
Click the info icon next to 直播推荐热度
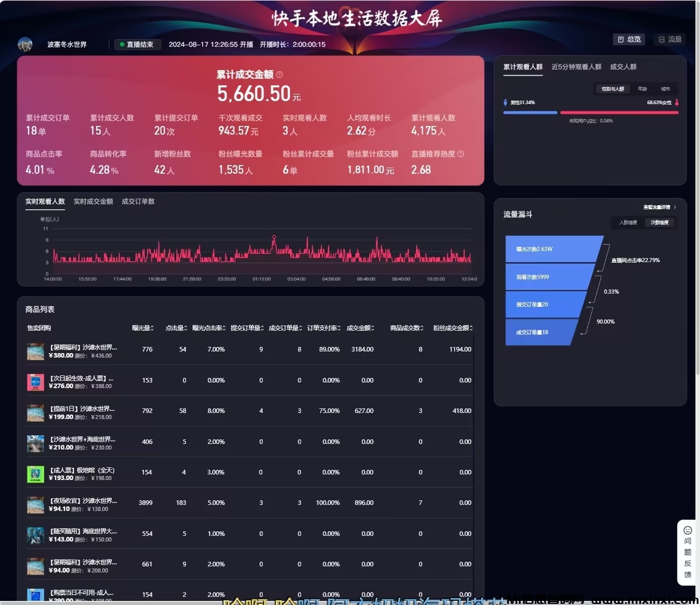click(x=461, y=154)
